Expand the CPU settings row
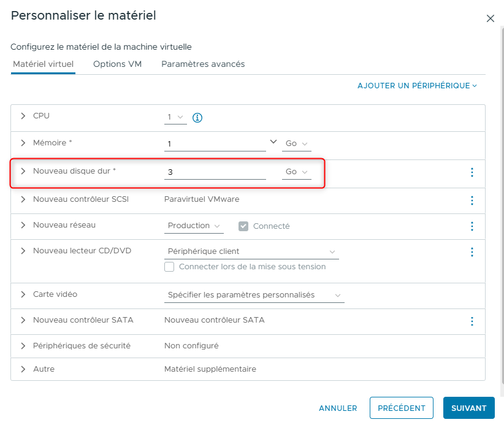The image size is (504, 425). point(23,116)
